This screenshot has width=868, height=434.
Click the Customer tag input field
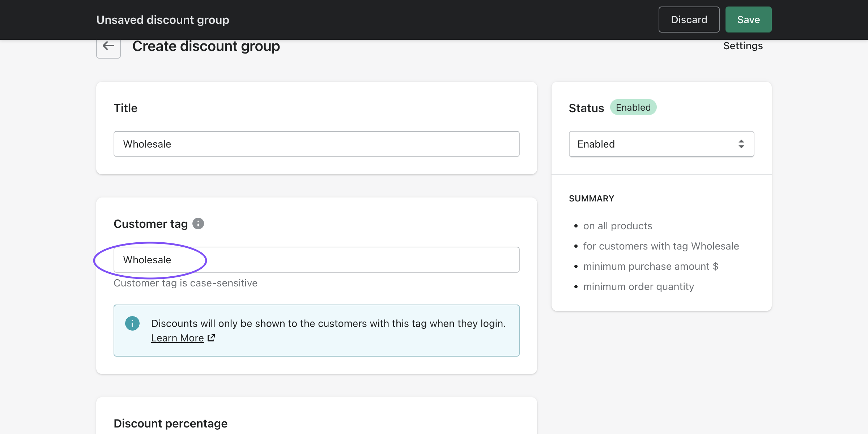[x=316, y=260]
